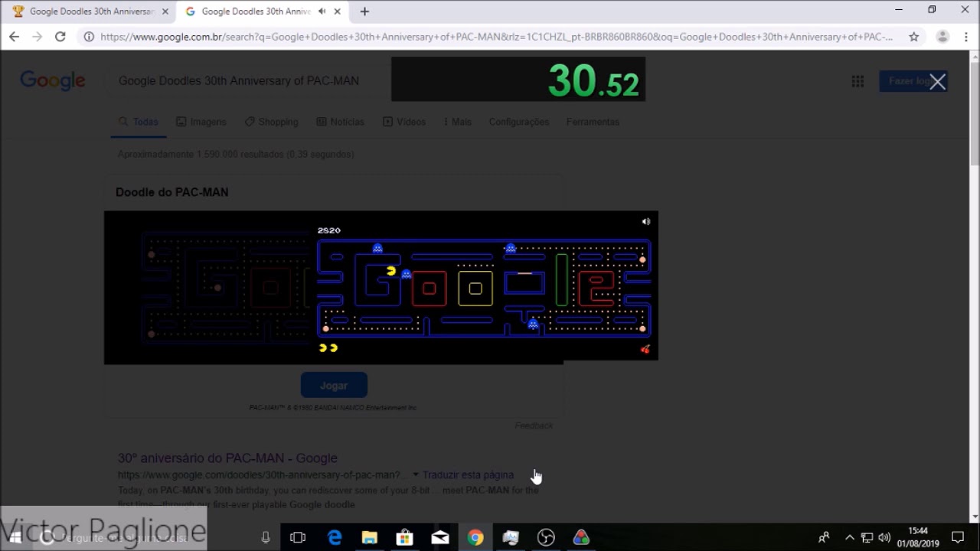The image size is (980, 551).
Task: Click the address bar URL
Action: click(x=496, y=37)
